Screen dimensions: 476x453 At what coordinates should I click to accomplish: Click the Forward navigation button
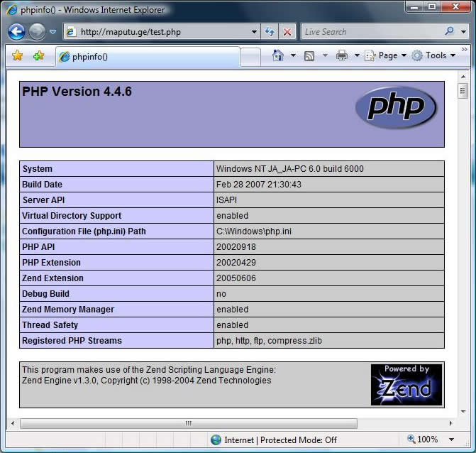tap(37, 32)
